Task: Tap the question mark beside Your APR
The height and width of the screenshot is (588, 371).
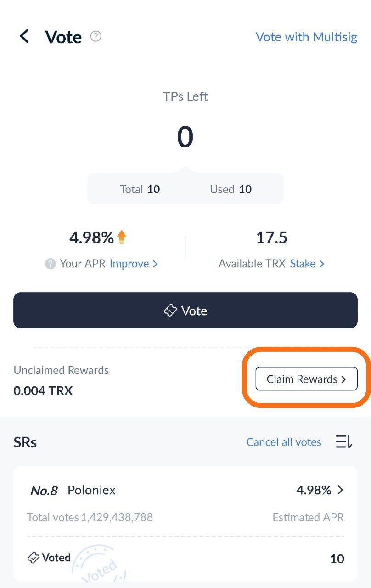Action: pos(51,264)
